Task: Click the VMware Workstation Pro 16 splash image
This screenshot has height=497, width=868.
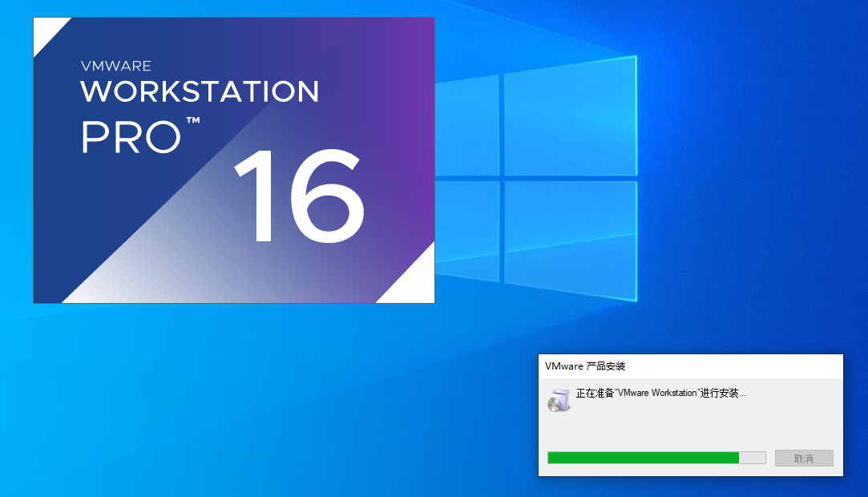Action: pos(233,160)
